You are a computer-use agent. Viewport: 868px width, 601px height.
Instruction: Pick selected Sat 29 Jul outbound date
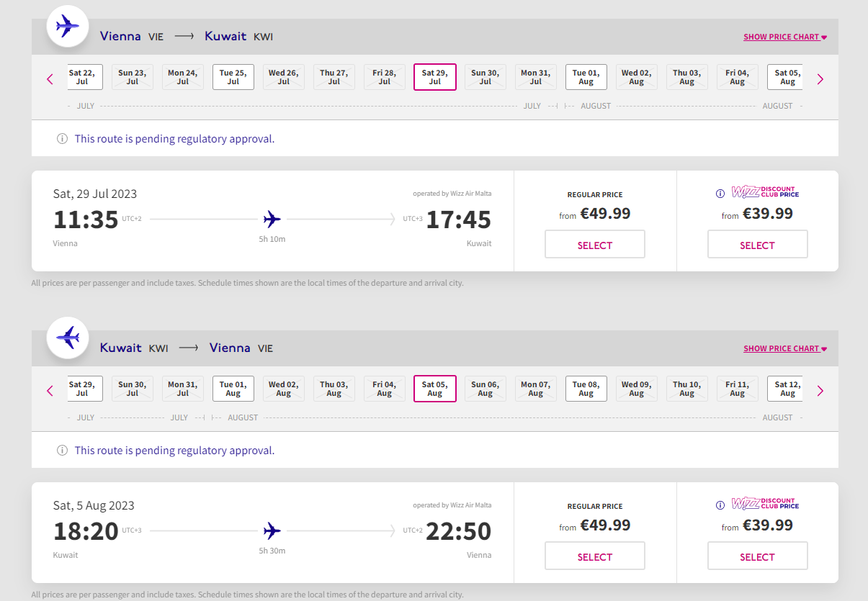click(x=435, y=77)
